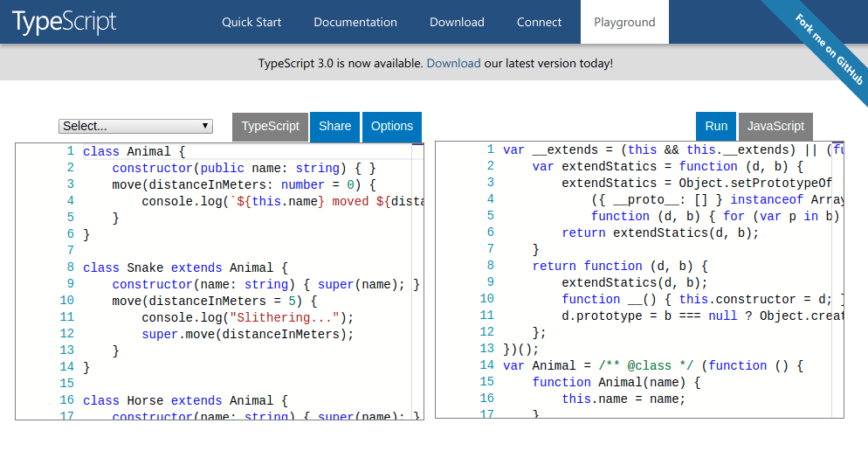Image resolution: width=868 pixels, height=458 pixels.
Task: Click the 'function Animal(name) {' line
Action: coord(617,383)
